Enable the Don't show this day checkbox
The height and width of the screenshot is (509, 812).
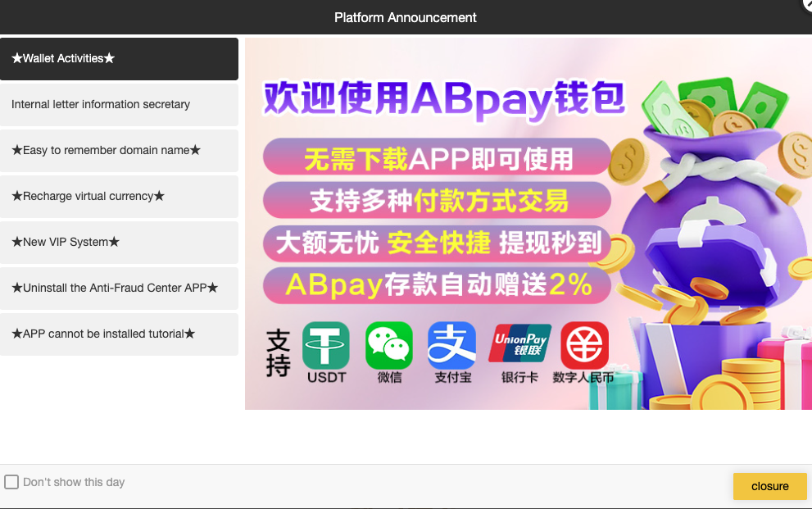point(11,482)
